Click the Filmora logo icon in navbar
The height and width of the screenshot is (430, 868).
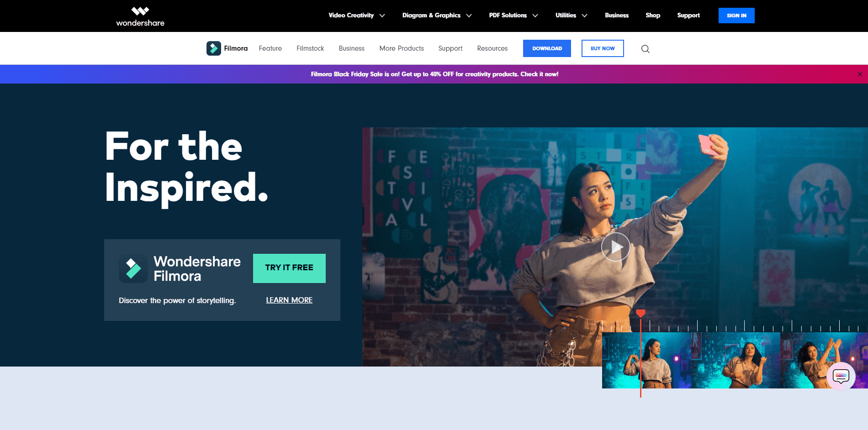[x=213, y=48]
